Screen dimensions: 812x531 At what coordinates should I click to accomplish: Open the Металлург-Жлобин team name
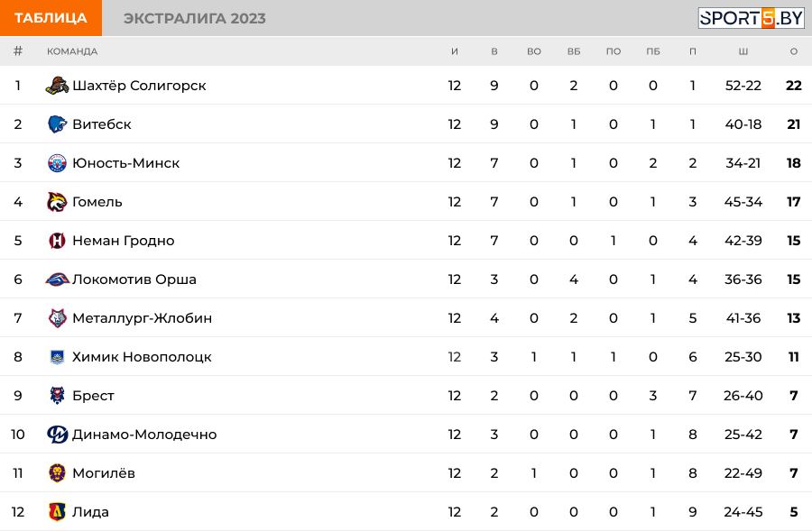tap(143, 318)
